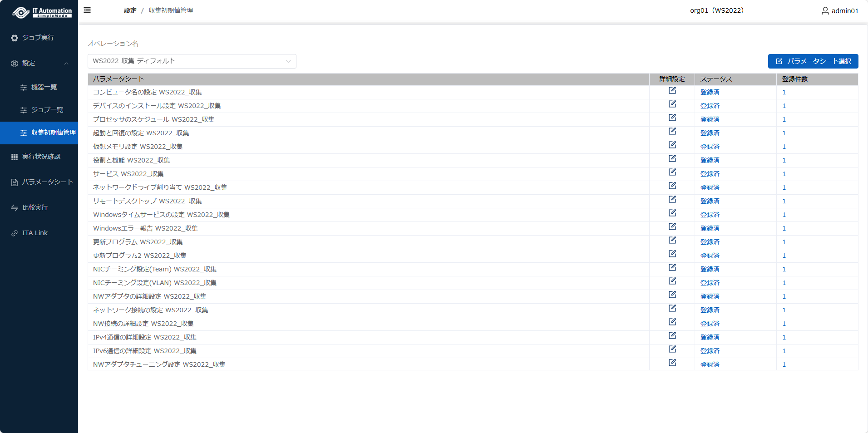Open ジョブ一覧 from the sidebar
This screenshot has width=868, height=433.
tap(47, 110)
